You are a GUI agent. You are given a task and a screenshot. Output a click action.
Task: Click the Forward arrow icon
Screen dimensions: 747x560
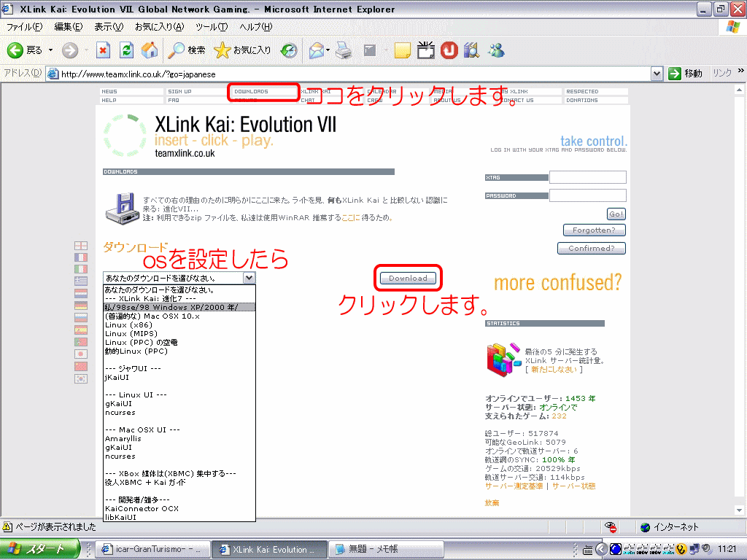pyautogui.click(x=70, y=50)
